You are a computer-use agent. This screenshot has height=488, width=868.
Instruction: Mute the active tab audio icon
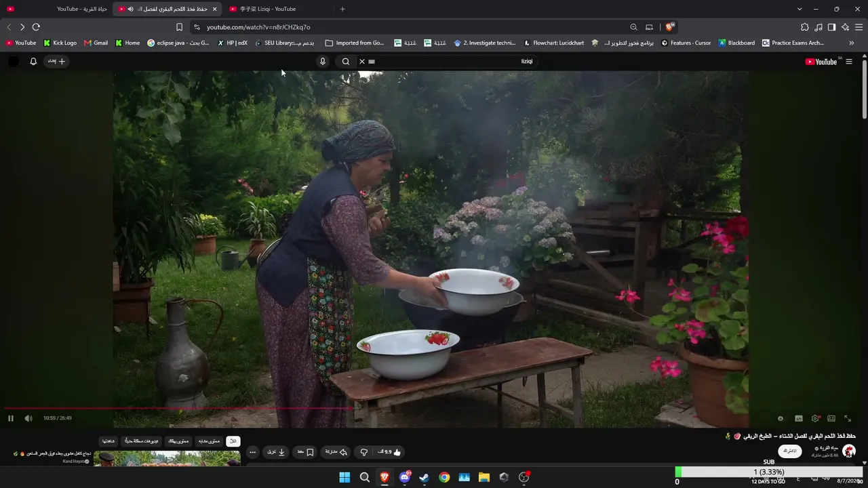[130, 9]
